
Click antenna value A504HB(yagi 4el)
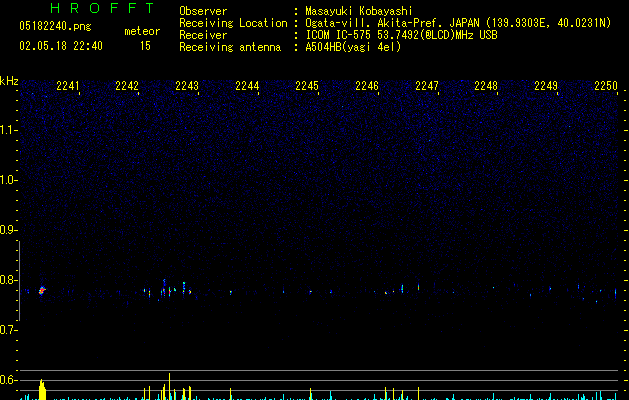[x=353, y=47]
